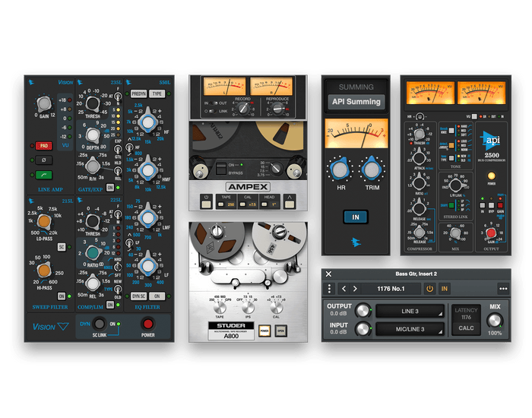This screenshot has height=418, width=532.
Task: Click the orange LO-PASS filter knob
Action: point(44,222)
